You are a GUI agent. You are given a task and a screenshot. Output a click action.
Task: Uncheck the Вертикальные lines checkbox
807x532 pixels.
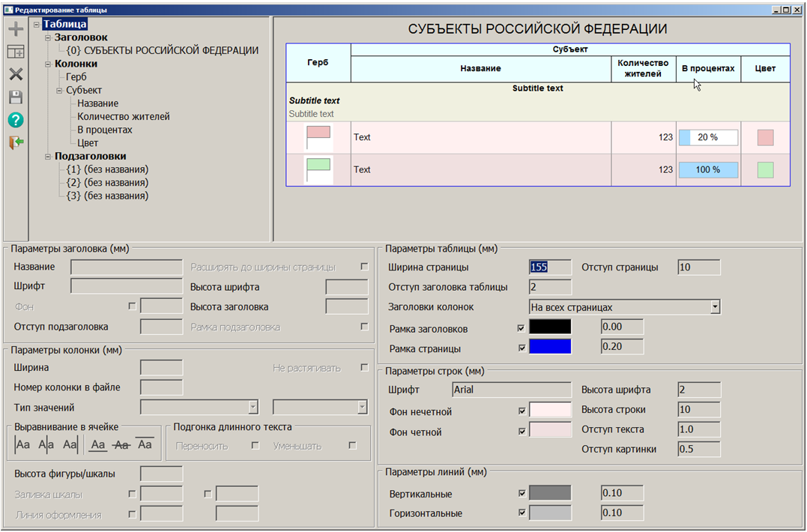click(522, 494)
